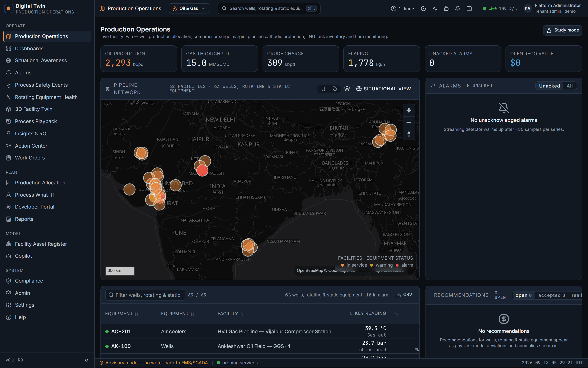Click the Oil Production KPI card

(x=139, y=59)
